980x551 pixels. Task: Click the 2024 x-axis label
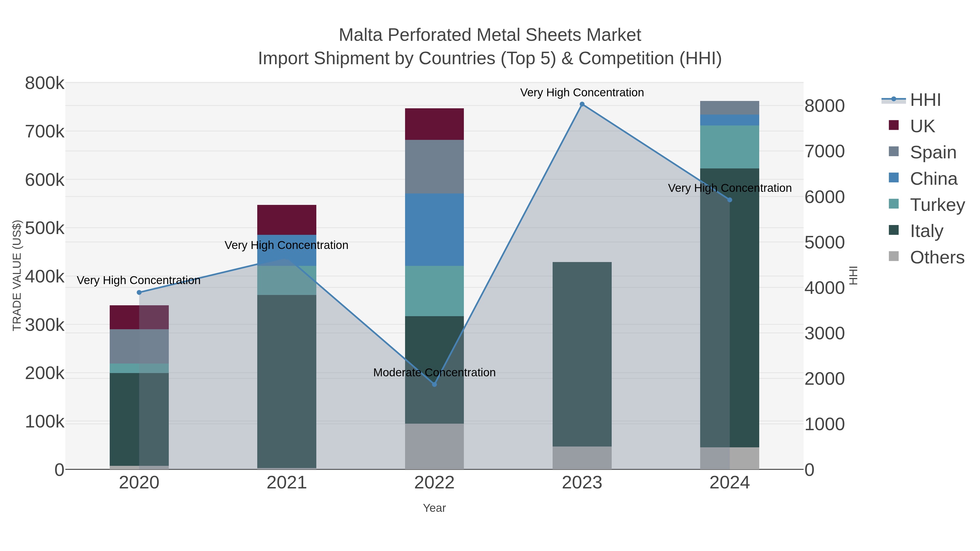pos(730,483)
